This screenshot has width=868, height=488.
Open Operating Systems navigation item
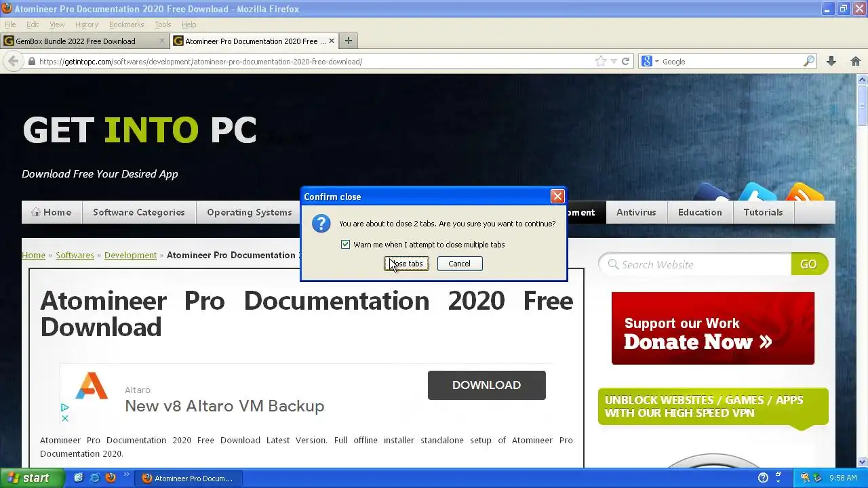[250, 212]
